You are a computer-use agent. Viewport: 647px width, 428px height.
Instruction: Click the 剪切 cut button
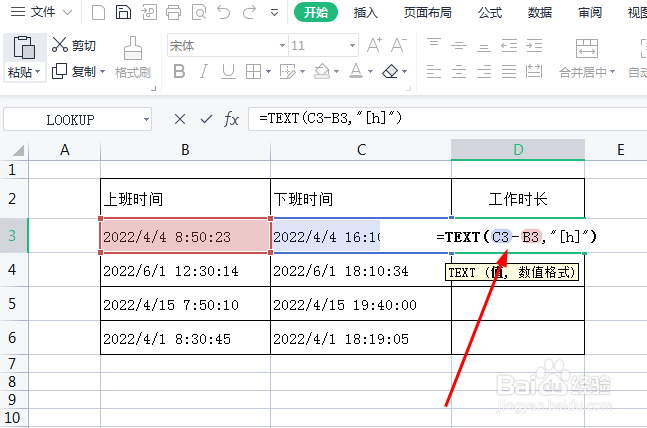coord(74,45)
